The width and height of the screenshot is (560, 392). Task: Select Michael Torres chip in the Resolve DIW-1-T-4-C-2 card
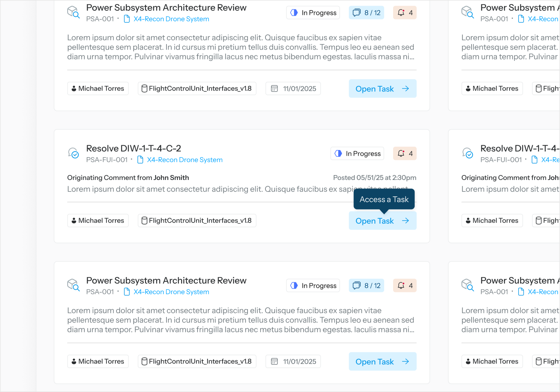pos(98,221)
